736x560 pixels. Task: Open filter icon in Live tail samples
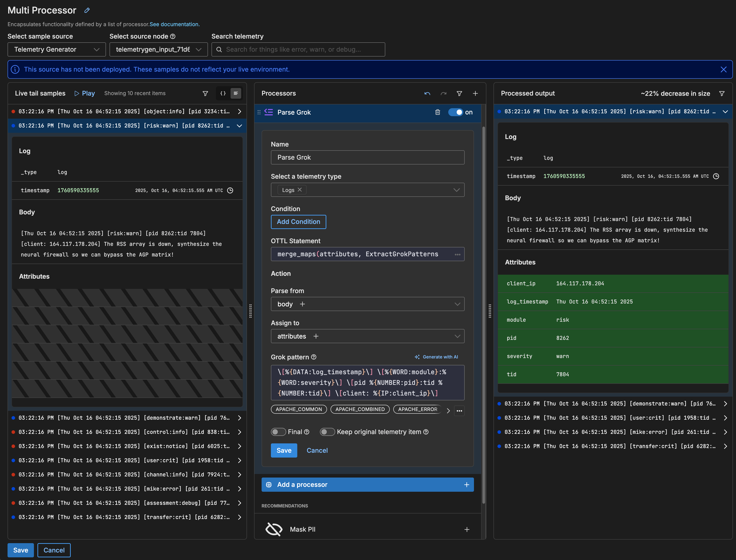point(205,94)
